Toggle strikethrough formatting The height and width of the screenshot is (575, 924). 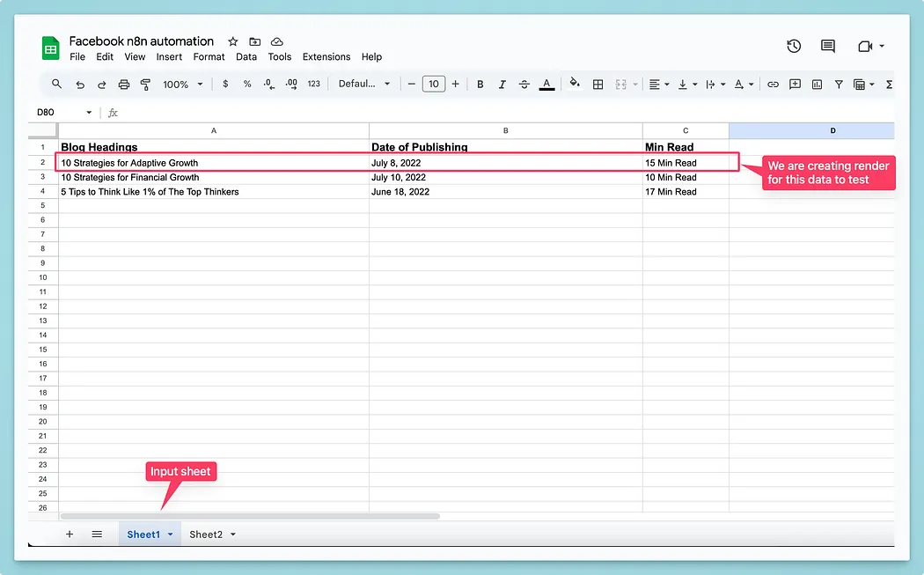pos(524,85)
